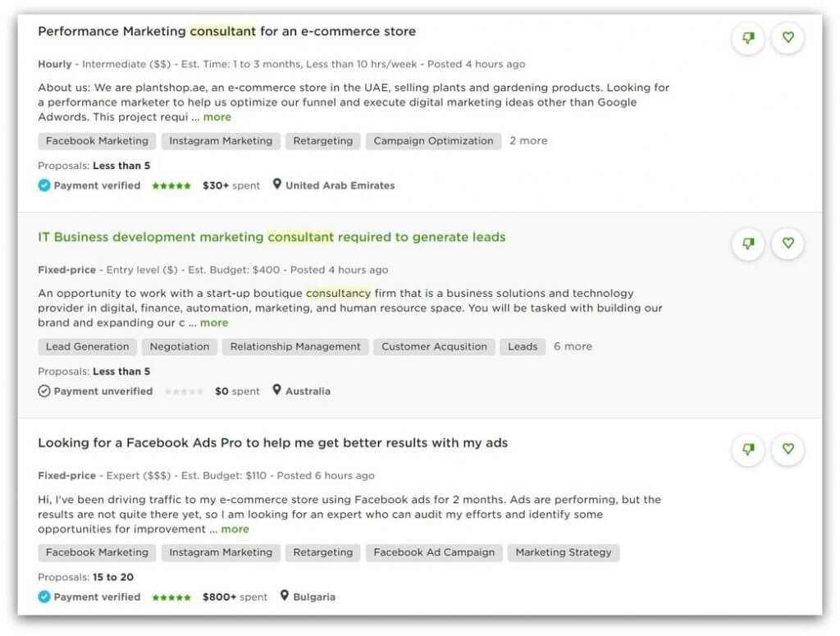Save the Facebook Ads Pro job posting
The height and width of the screenshot is (636, 840).
(x=787, y=450)
